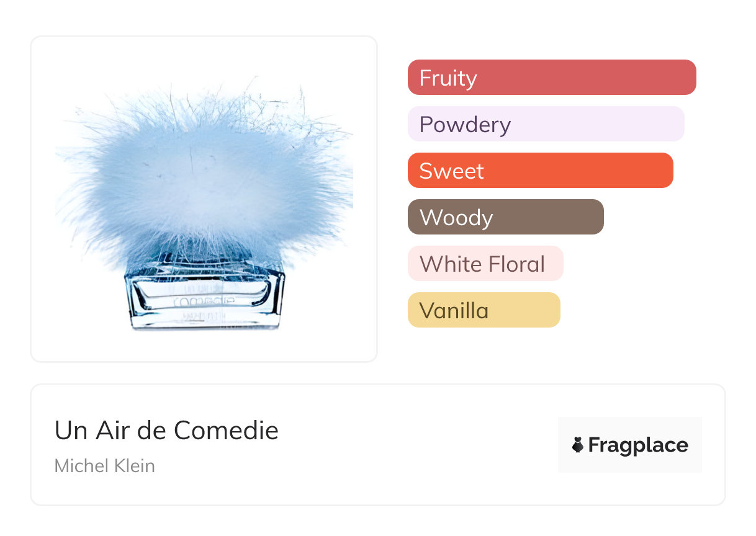This screenshot has width=756, height=536.
Task: Click the Fragplace logo icon
Action: point(578,445)
